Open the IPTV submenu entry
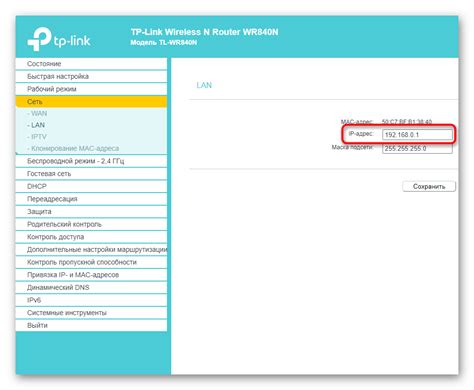The width and height of the screenshot is (474, 390). [x=37, y=137]
